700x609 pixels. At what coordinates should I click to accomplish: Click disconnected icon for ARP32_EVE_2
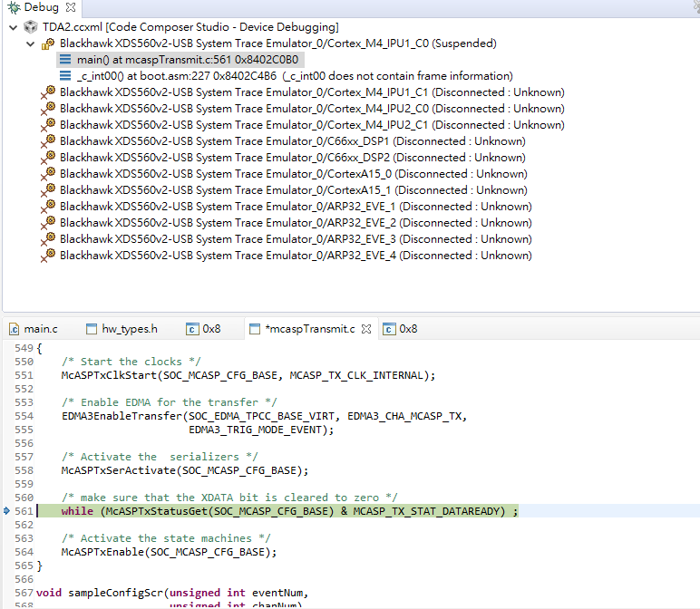[48, 223]
